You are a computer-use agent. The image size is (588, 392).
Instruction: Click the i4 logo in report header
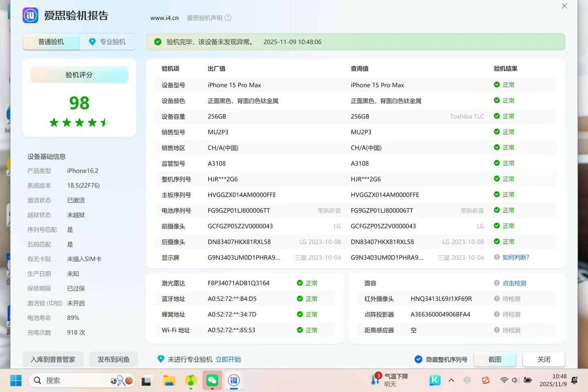pyautogui.click(x=30, y=16)
